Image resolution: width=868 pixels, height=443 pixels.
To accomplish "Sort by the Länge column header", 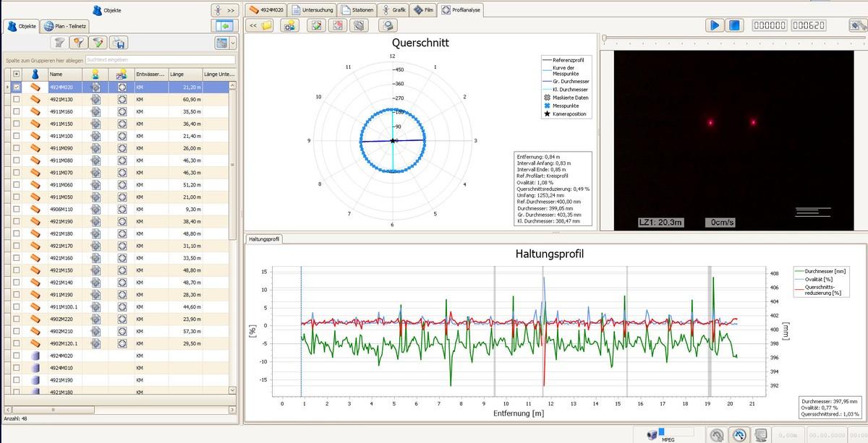I will (182, 74).
